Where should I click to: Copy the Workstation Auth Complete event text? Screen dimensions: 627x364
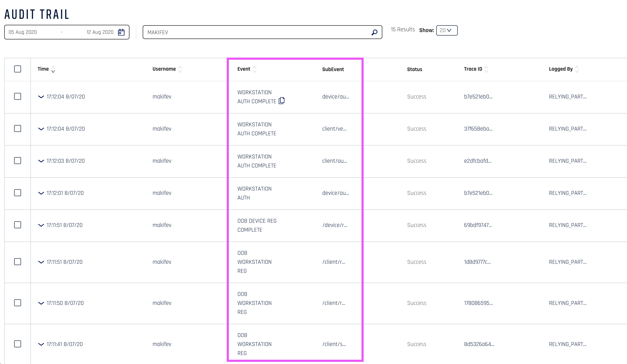[282, 100]
